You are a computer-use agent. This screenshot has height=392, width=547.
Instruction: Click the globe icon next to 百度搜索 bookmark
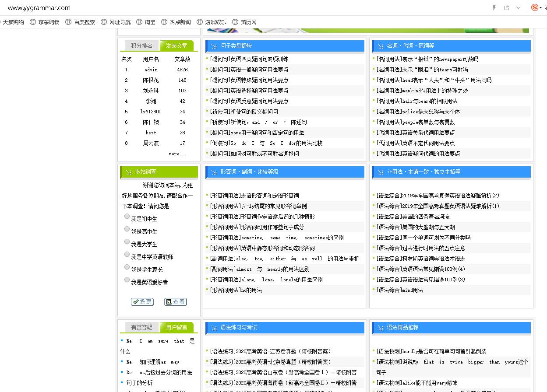click(68, 22)
